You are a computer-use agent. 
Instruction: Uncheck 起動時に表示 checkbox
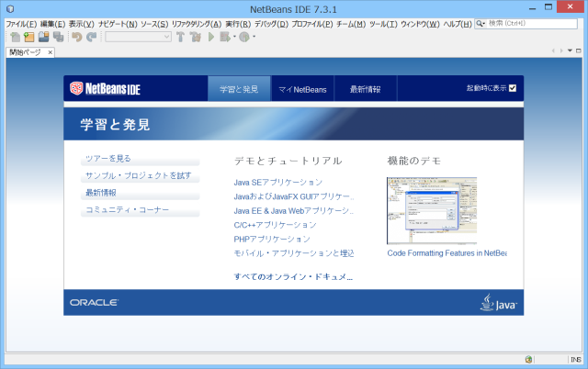pyautogui.click(x=513, y=88)
